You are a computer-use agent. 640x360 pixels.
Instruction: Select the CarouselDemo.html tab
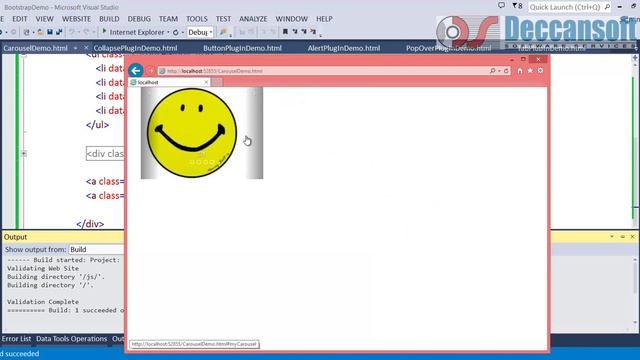[36, 48]
